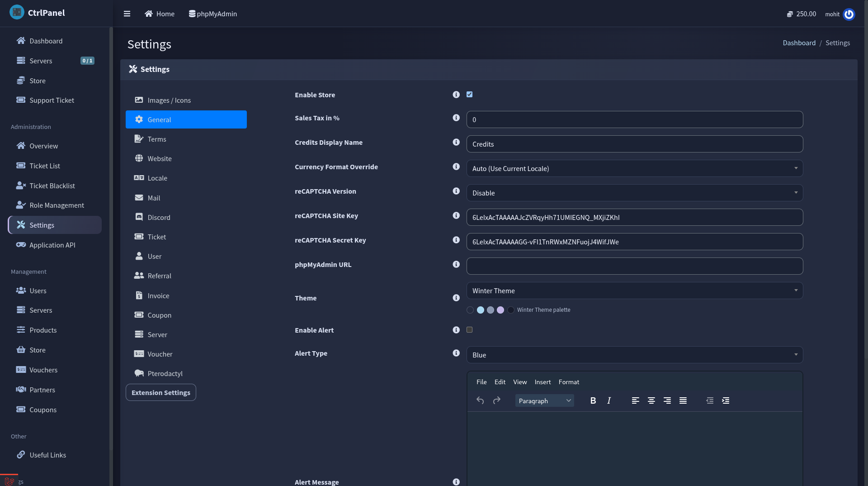Viewport: 868px width, 486px height.
Task: Redo the editor change
Action: pyautogui.click(x=497, y=400)
